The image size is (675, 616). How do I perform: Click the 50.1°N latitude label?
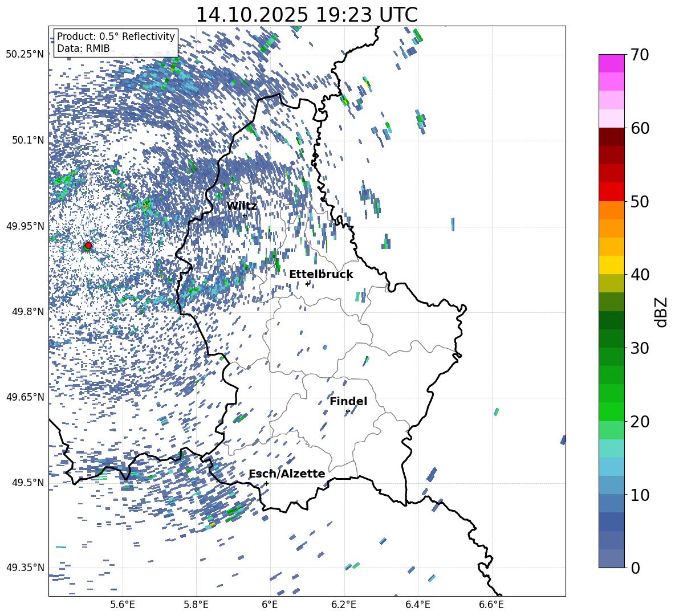click(27, 140)
